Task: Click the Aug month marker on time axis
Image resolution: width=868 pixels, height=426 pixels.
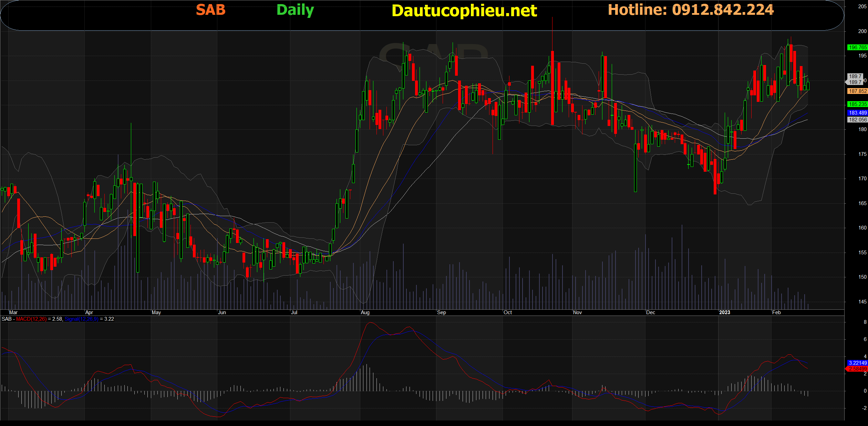Action: [365, 312]
